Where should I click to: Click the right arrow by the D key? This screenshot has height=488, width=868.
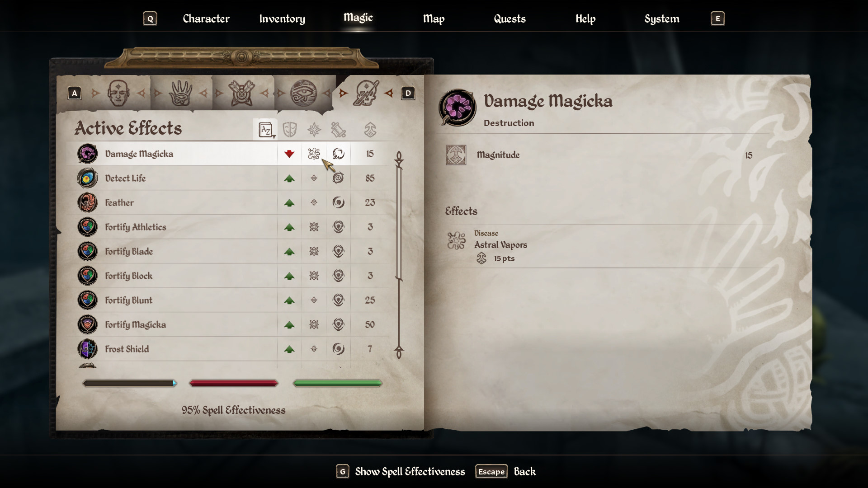pos(389,93)
